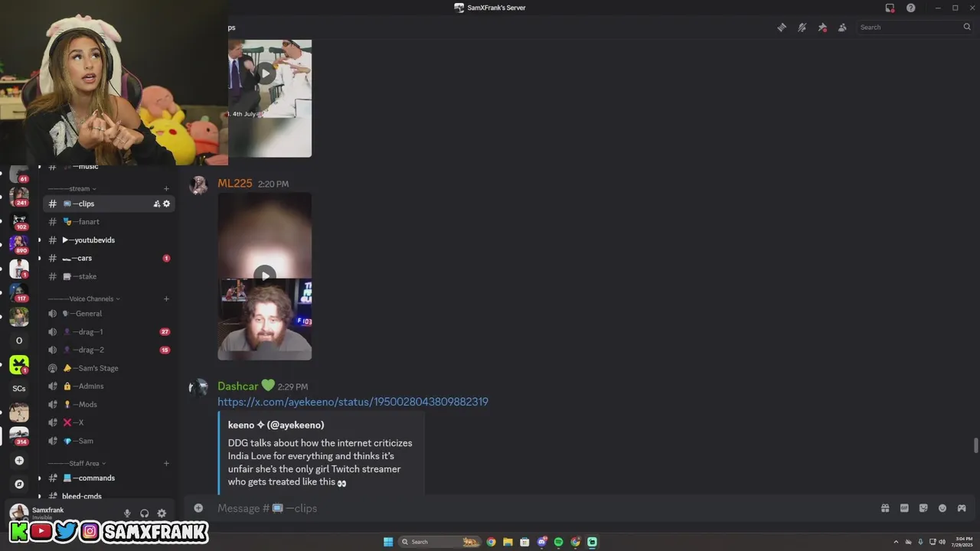Open Dashcar user profile name
The image size is (980, 551).
(237, 386)
